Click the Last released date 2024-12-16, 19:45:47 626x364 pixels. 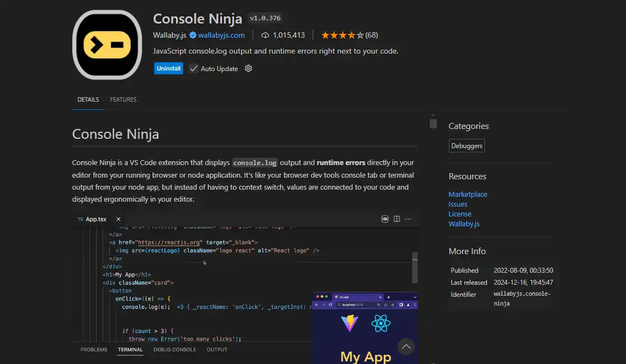click(x=523, y=282)
